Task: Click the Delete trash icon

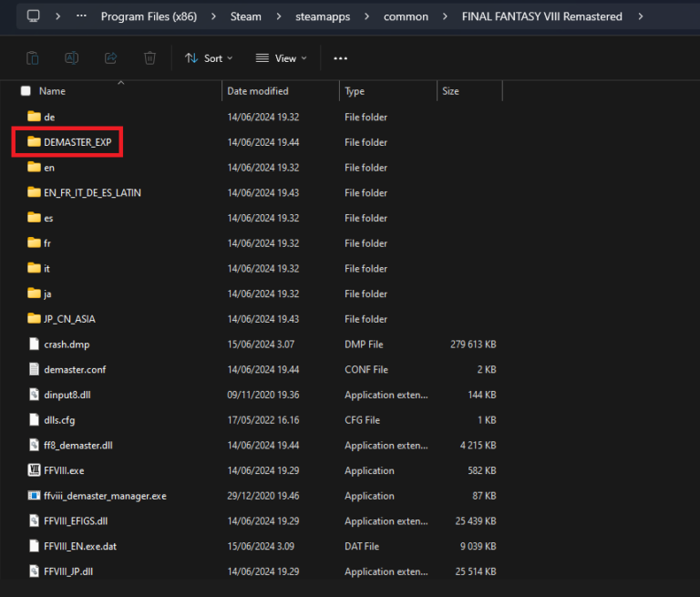Action: coord(149,58)
